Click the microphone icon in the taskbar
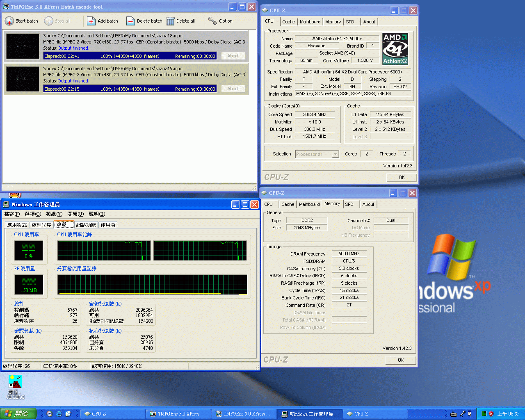The image size is (525, 420). (462, 414)
